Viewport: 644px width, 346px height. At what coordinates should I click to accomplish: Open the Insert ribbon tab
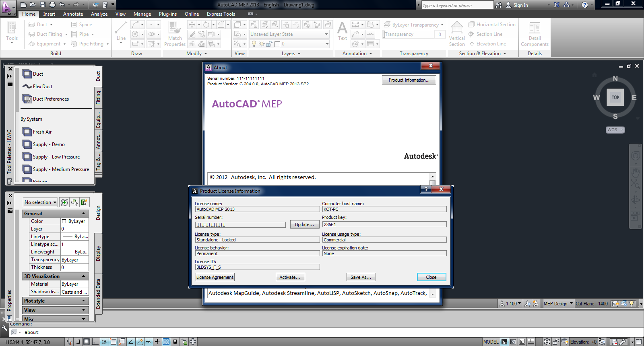click(x=49, y=14)
